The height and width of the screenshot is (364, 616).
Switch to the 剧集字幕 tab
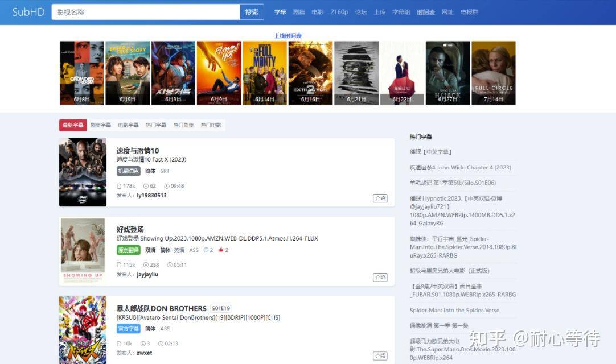tap(101, 125)
